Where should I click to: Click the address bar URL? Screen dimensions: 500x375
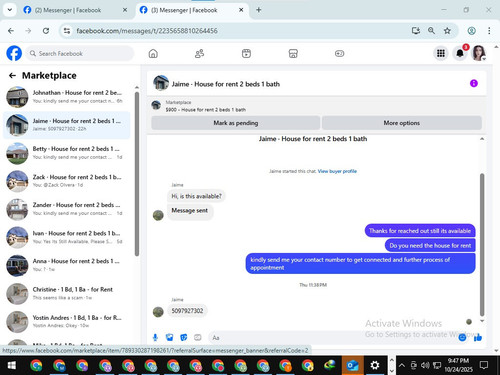tap(147, 31)
